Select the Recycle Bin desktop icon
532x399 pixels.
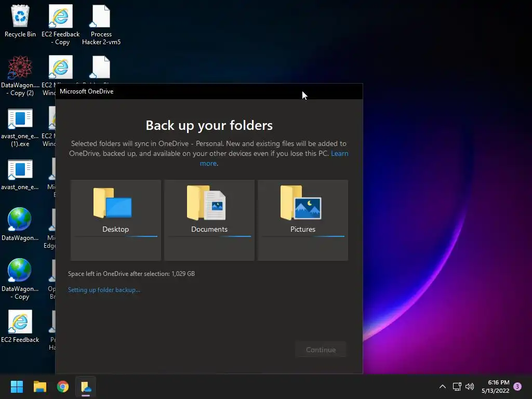point(20,21)
